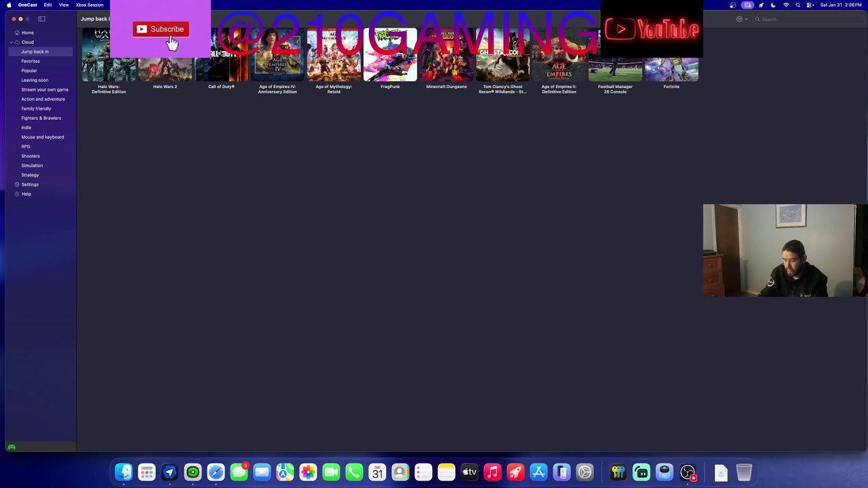The height and width of the screenshot is (488, 868).
Task: Open Calendar from the Dock
Action: [x=377, y=472]
